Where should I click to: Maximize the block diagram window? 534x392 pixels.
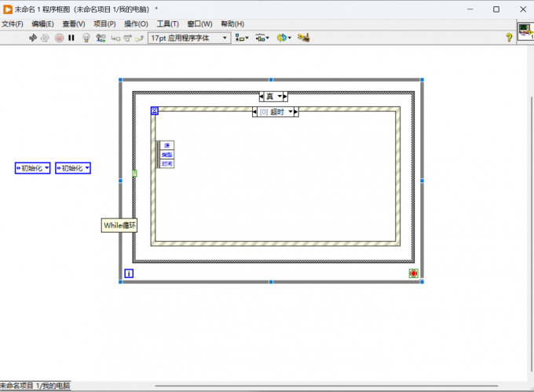496,9
